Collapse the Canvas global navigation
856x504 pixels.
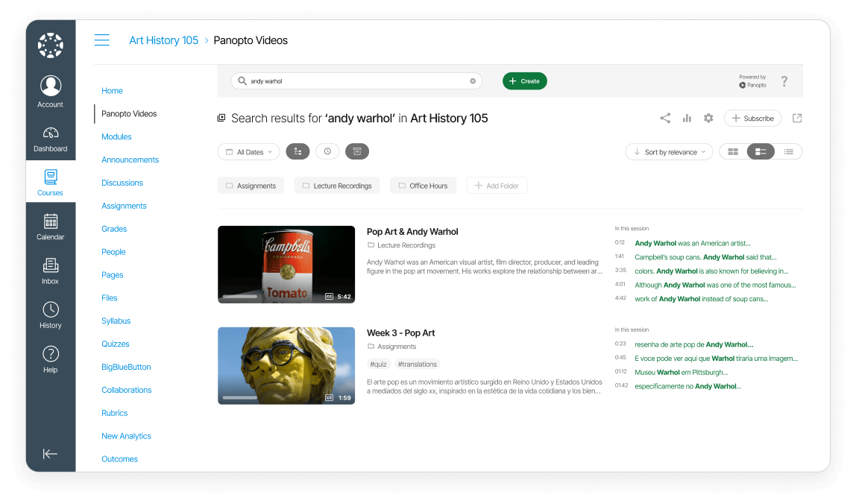coord(51,453)
